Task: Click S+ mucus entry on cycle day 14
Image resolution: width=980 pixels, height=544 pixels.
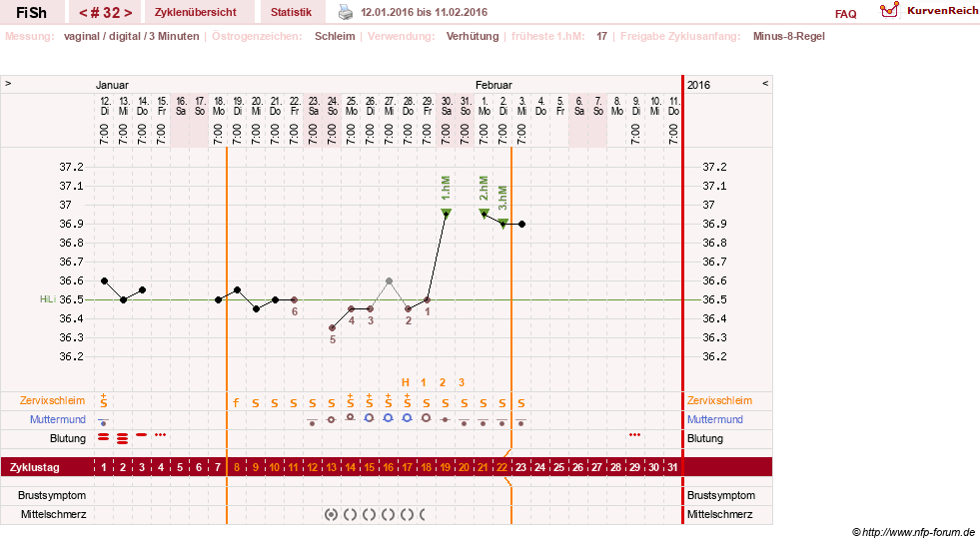Action: coord(350,401)
